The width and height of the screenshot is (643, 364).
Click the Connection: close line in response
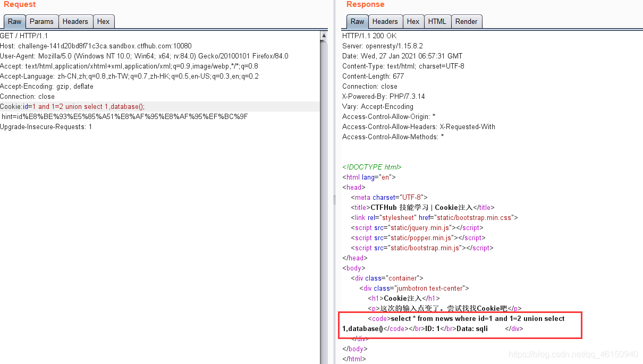click(x=370, y=86)
